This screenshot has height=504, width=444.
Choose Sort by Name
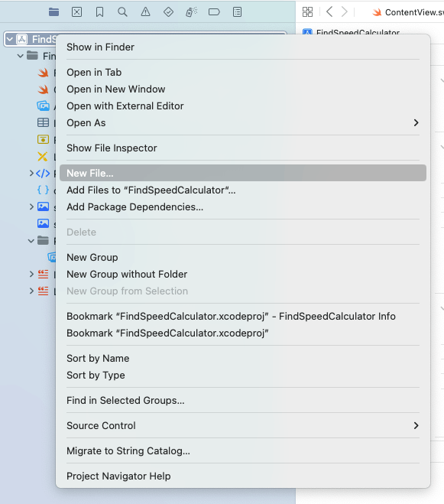pos(243,359)
